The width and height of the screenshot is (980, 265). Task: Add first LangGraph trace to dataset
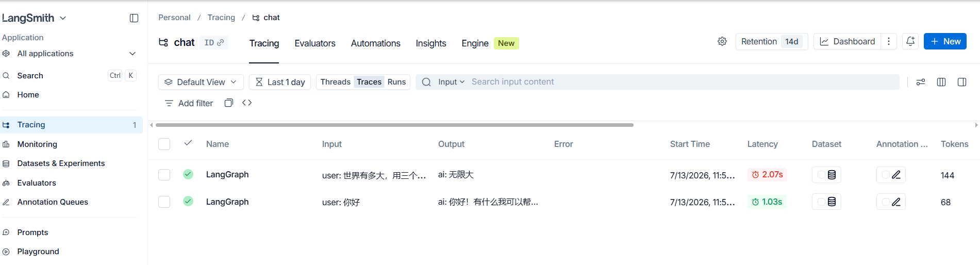tap(826, 175)
